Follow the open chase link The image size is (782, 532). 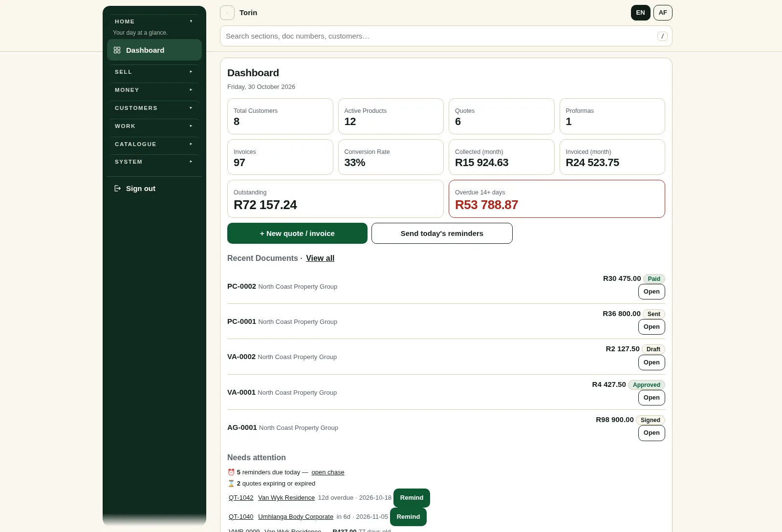click(x=328, y=472)
